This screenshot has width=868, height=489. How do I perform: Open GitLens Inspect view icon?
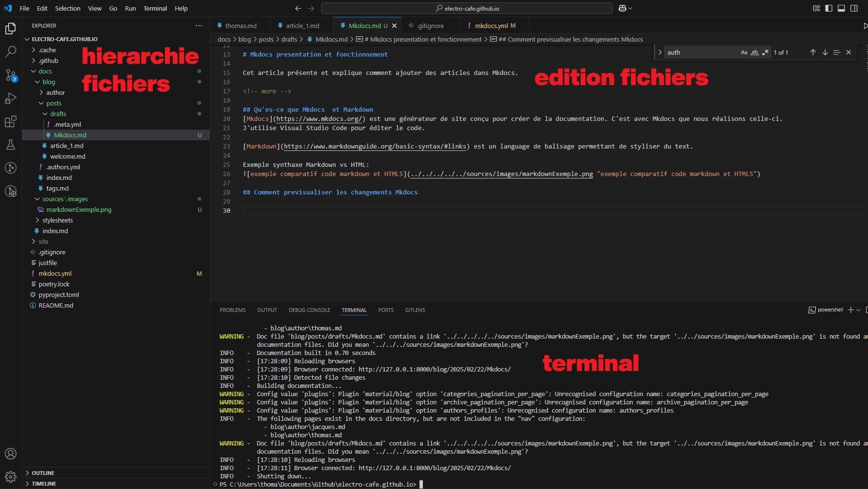[x=11, y=191]
